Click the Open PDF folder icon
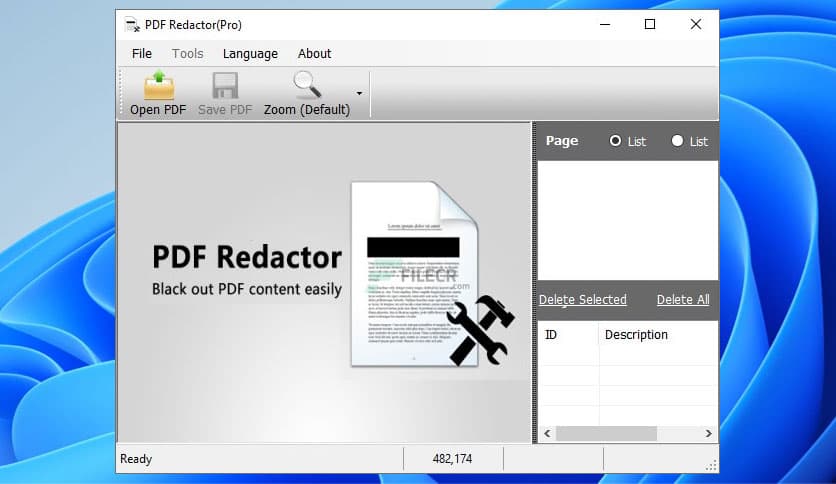This screenshot has width=836, height=484. (158, 85)
